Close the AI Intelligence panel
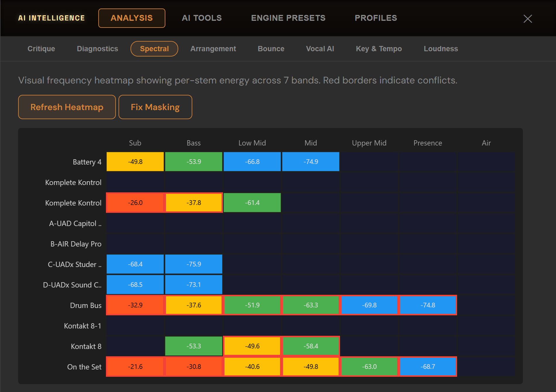The height and width of the screenshot is (392, 556). coord(528,19)
